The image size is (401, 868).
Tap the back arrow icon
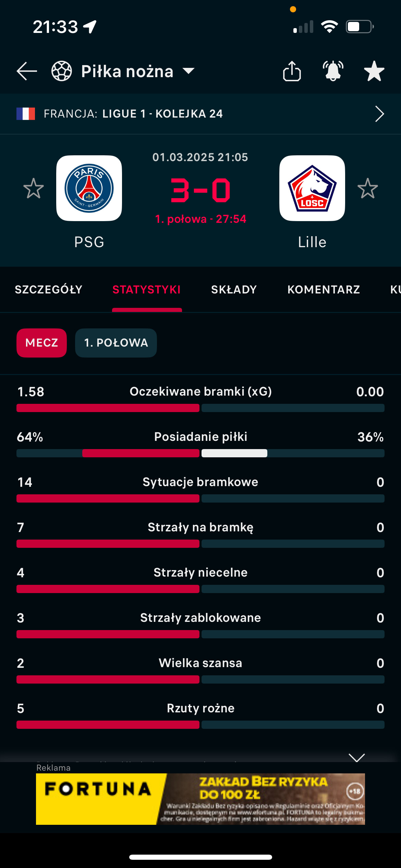[27, 71]
